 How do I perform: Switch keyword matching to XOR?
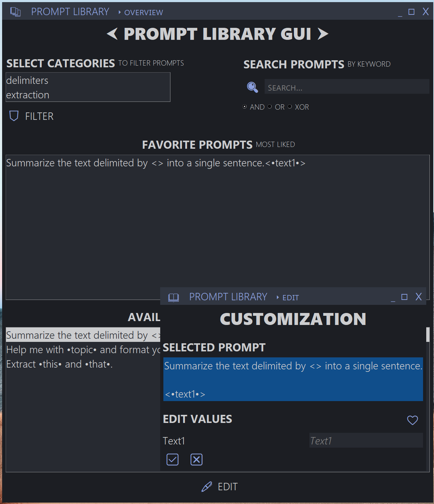(x=290, y=106)
